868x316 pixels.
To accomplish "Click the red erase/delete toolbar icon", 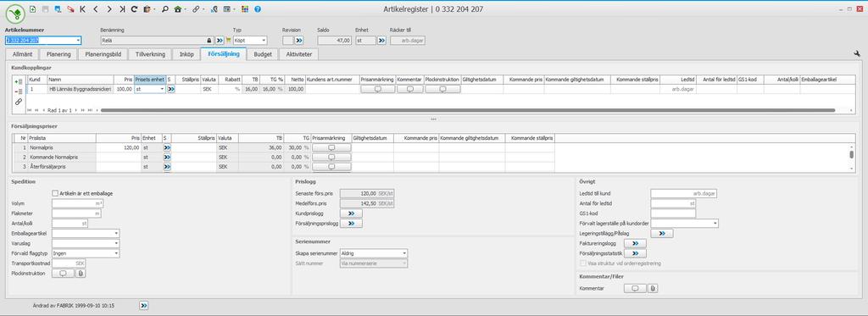I will (x=70, y=9).
